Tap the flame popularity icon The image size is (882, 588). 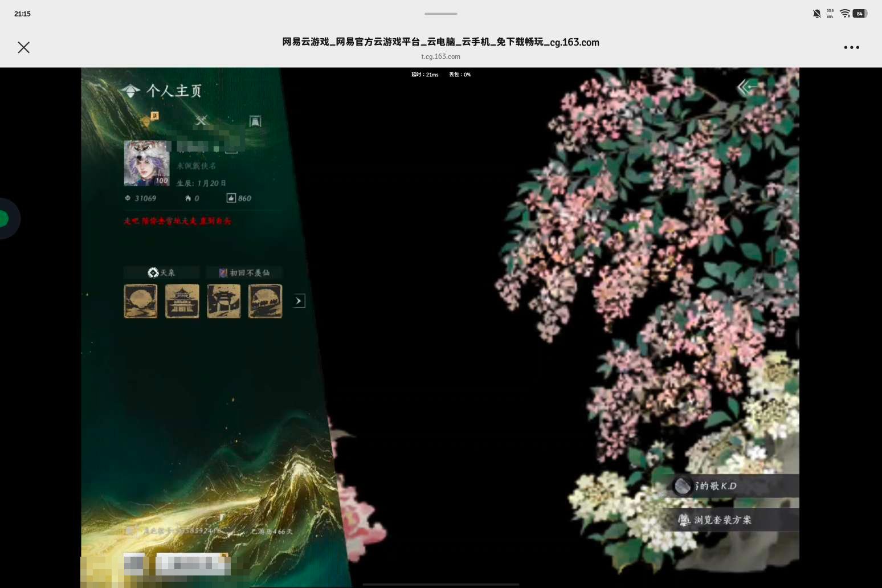pos(188,198)
